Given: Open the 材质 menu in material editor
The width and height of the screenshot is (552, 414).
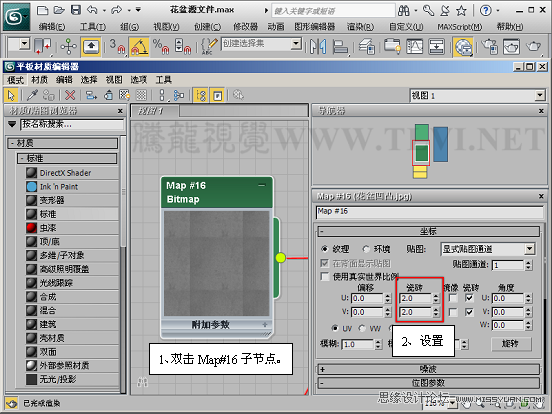Looking at the screenshot, I should [39, 80].
